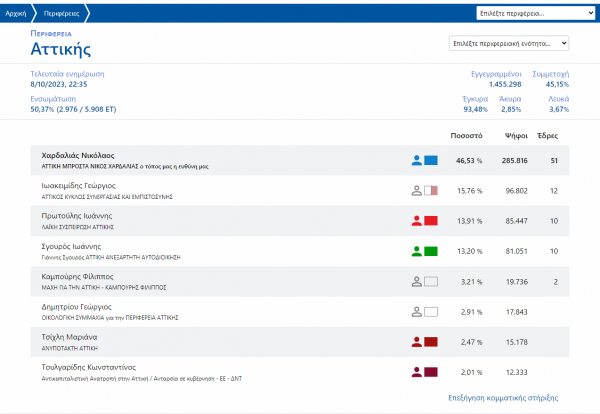Click the dark red person icon for Τουλγαρίδης Κωνσταντίνος
This screenshot has height=414, width=600.
[x=417, y=372]
